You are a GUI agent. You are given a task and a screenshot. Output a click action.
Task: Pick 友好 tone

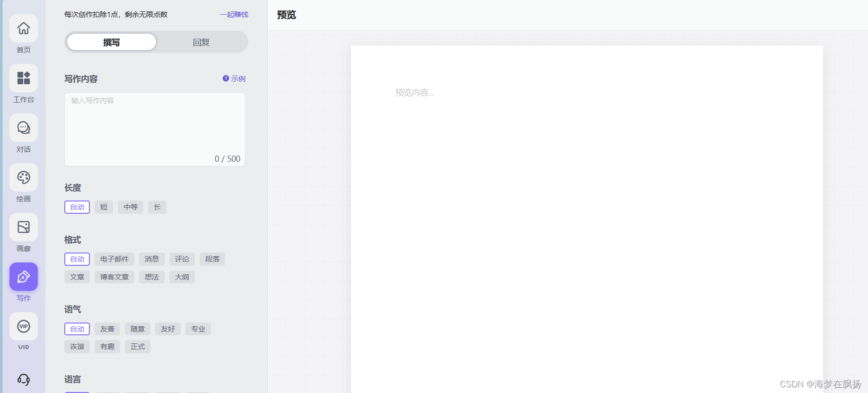pos(168,329)
